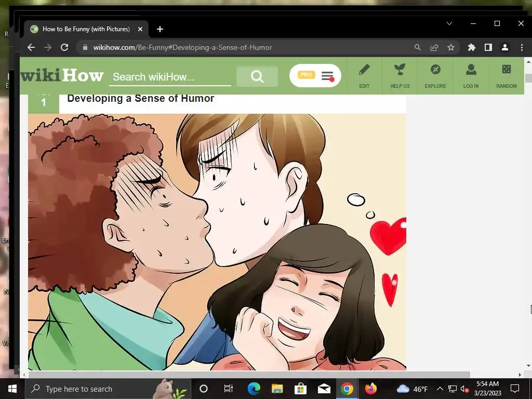
Task: Click the network status tray icon
Action: tap(453, 389)
